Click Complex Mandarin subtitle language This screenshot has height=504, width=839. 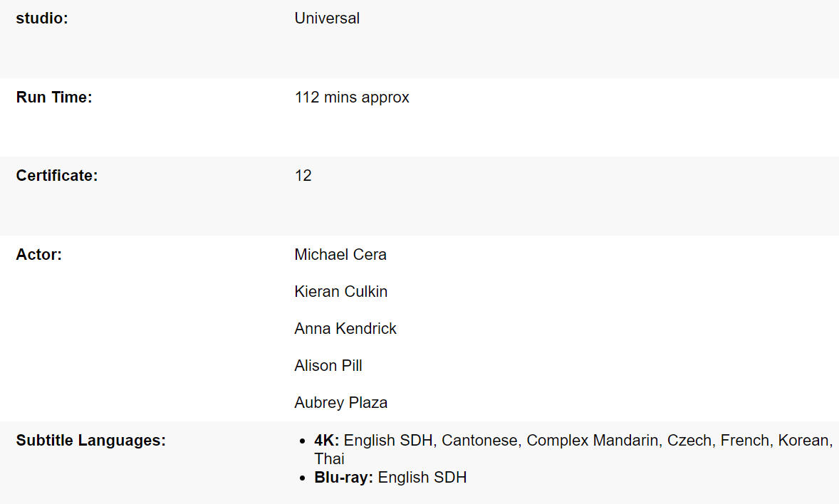pyautogui.click(x=593, y=441)
